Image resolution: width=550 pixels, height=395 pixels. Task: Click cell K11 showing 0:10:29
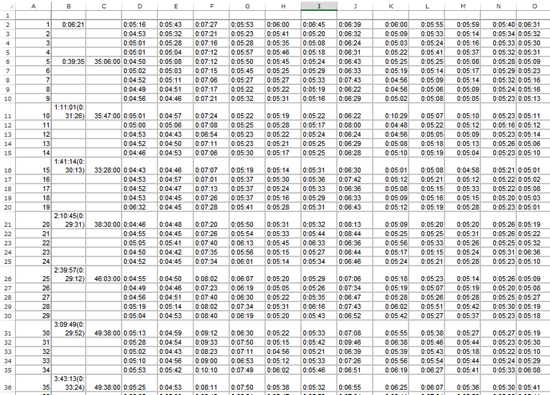coord(391,112)
